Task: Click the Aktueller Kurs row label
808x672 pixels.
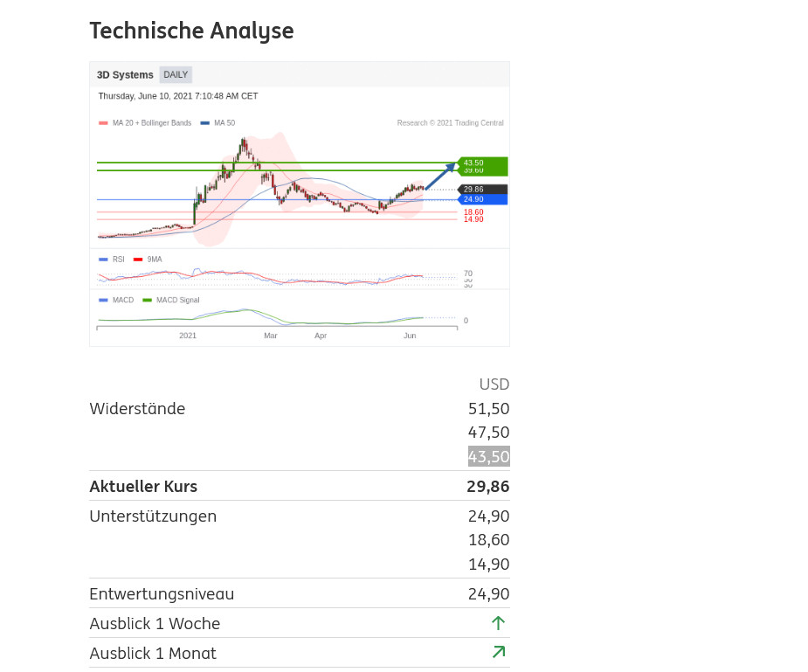Action: (143, 486)
